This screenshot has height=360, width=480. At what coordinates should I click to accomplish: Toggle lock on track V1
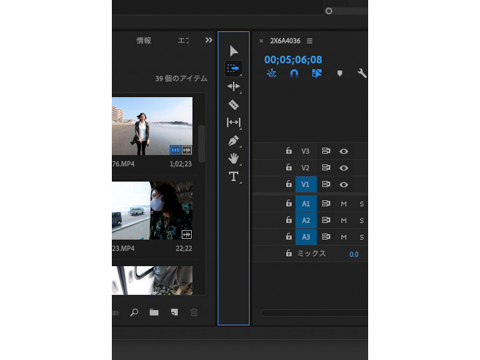pos(289,184)
